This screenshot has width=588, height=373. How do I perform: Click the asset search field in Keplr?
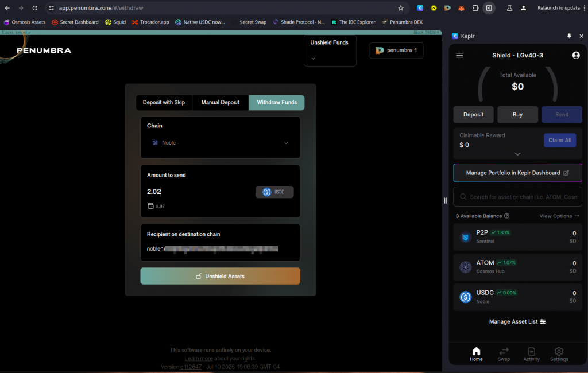pos(517,197)
